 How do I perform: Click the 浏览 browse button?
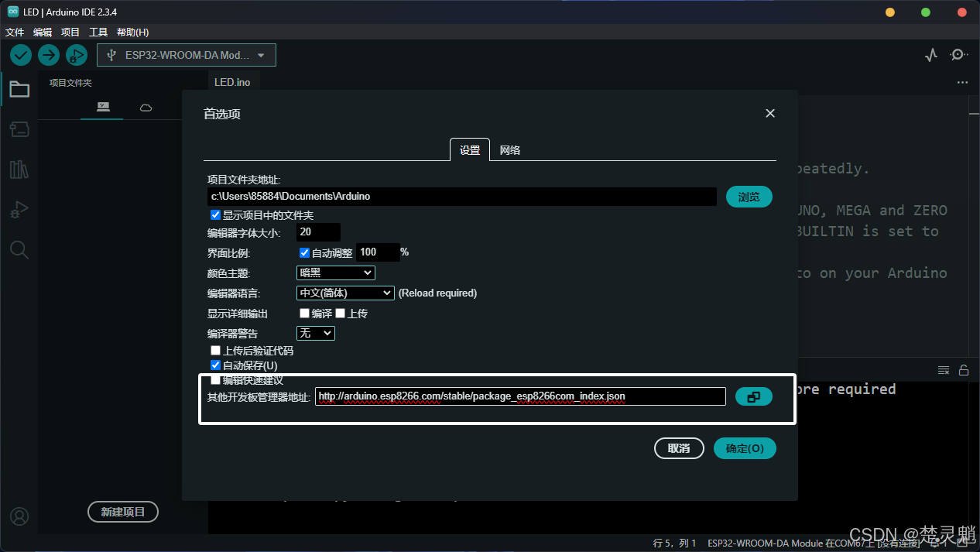[749, 197]
